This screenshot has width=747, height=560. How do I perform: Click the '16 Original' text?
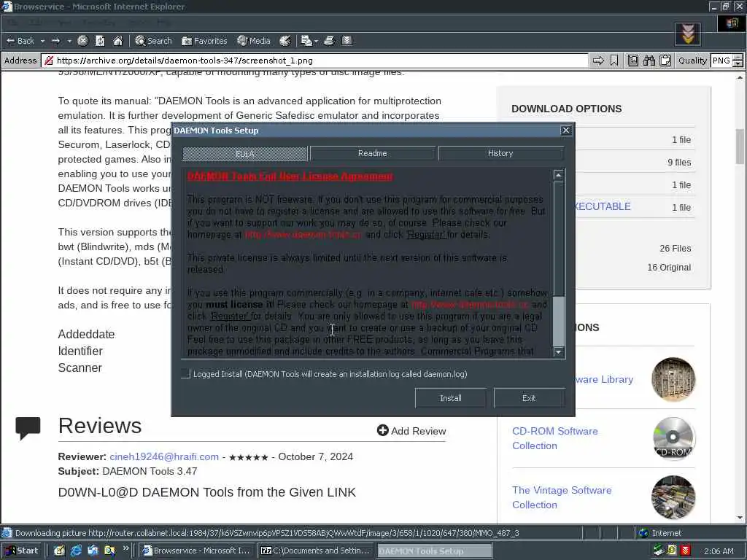click(669, 268)
